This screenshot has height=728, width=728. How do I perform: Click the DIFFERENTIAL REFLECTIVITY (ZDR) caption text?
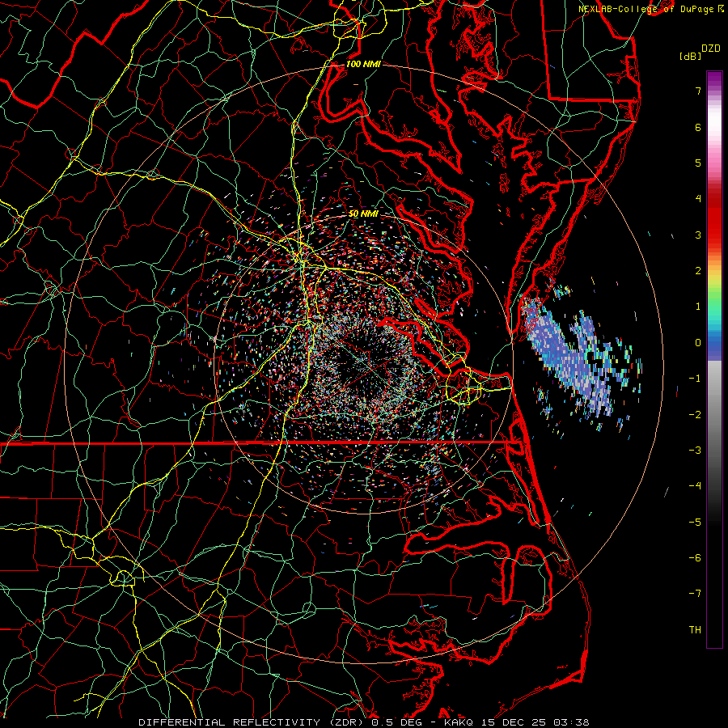point(252,722)
